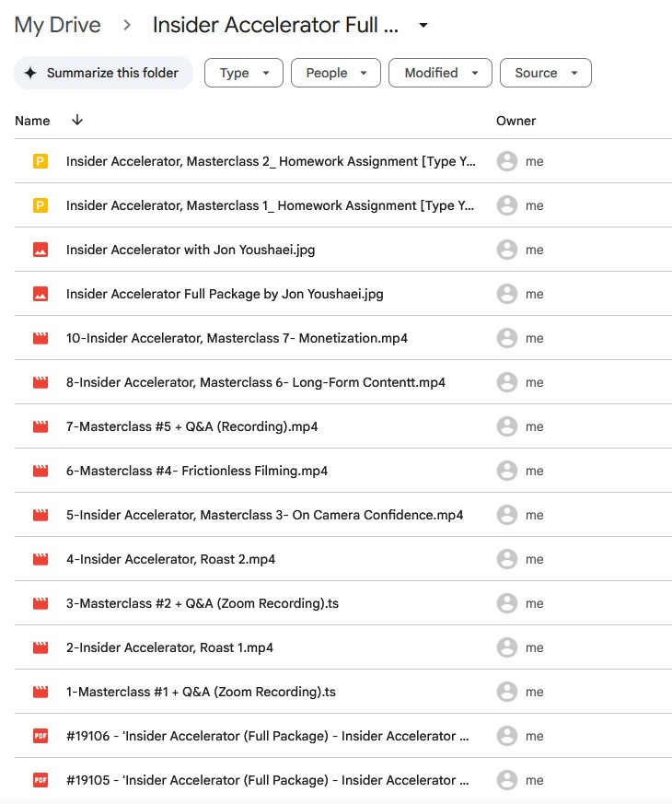The height and width of the screenshot is (804, 672).
Task: Click the PDF icon for file #19105
Action: [40, 780]
